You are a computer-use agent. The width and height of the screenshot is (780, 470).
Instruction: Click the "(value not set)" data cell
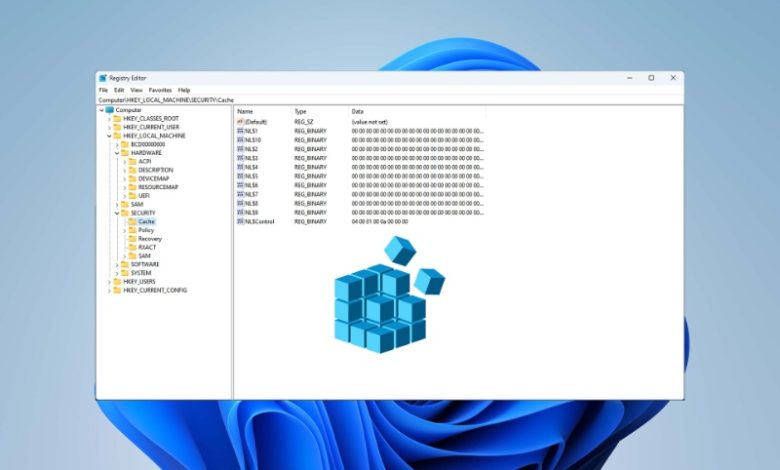[x=370, y=122]
